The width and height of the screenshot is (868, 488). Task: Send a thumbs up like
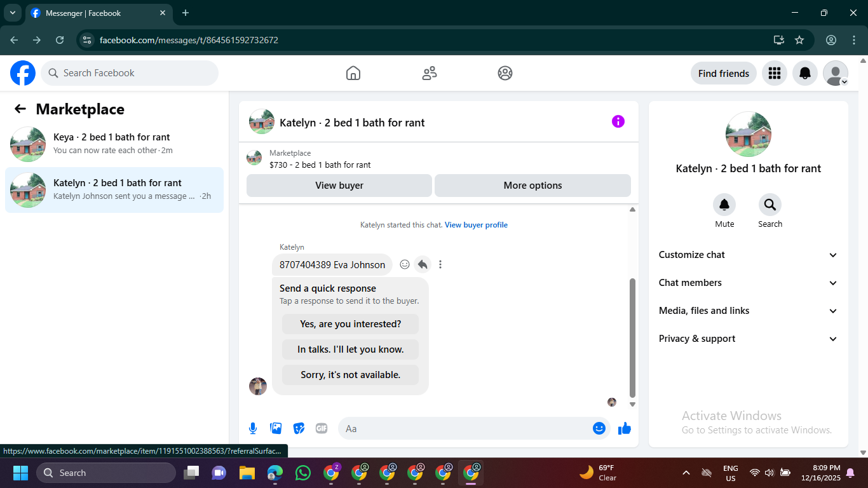pyautogui.click(x=625, y=428)
